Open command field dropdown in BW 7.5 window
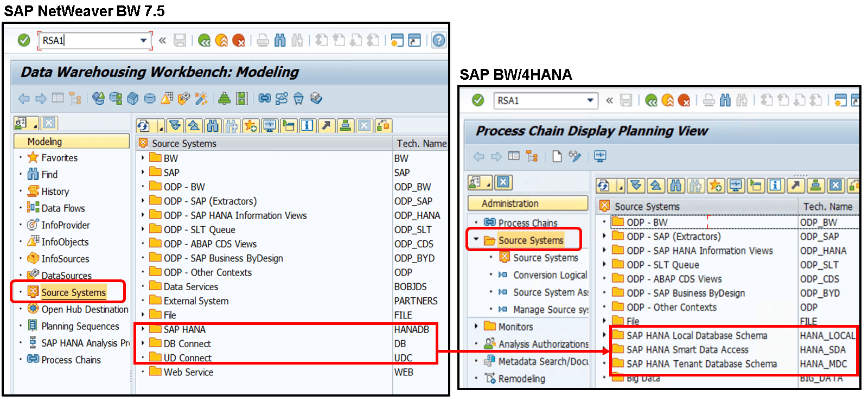Screen dimensions: 868x402 (x=143, y=40)
